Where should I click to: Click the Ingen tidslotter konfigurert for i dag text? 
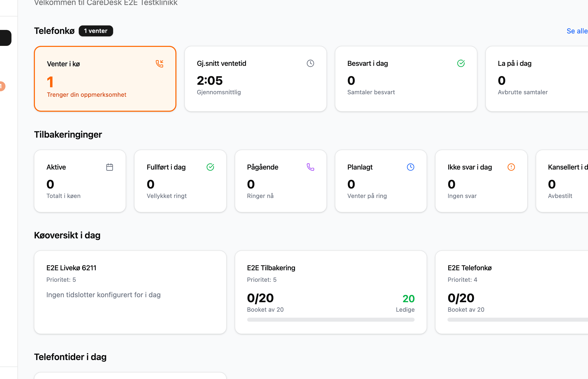103,295
